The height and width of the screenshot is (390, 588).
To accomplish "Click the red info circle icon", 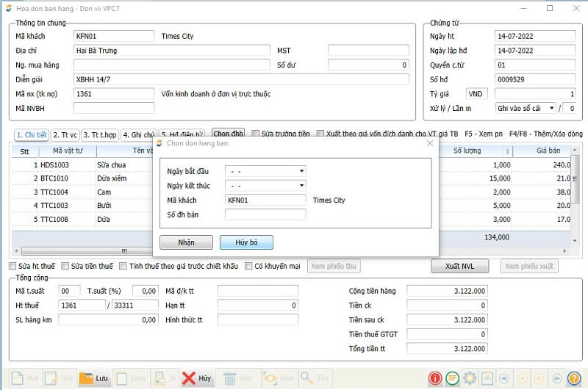I will [x=435, y=378].
